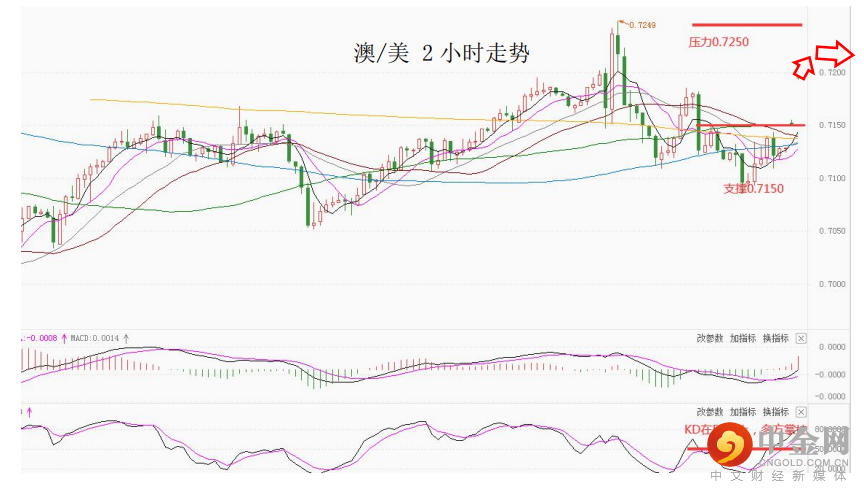The height and width of the screenshot is (494, 864).
Task: Click 加指标 in the MACD panel
Action: (743, 338)
